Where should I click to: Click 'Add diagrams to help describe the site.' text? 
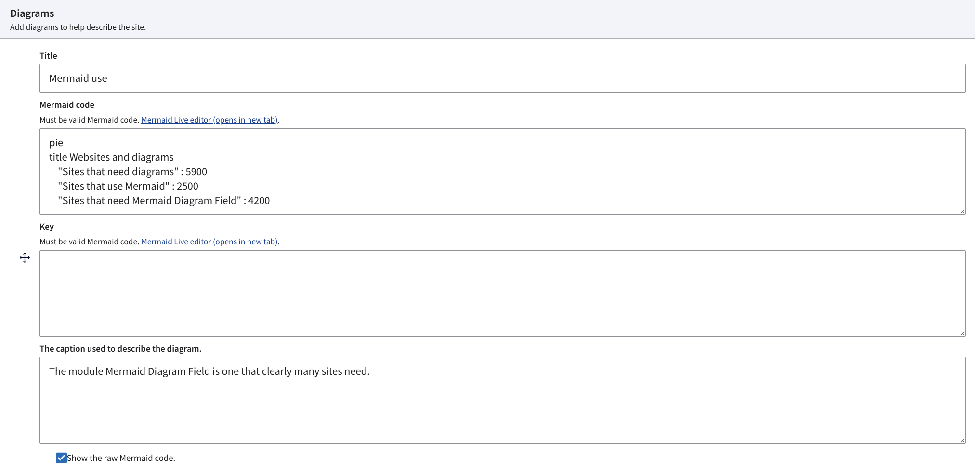click(78, 27)
